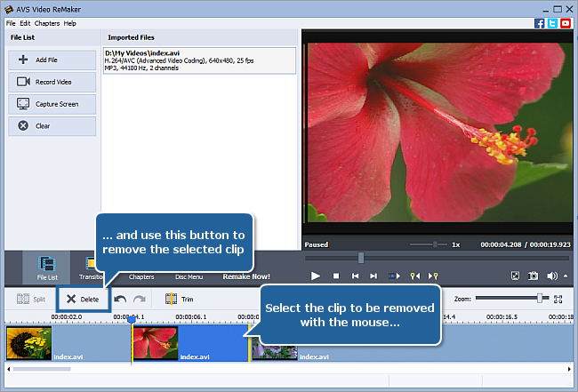Screen dimensions: 578x392
Task: Mute the preview audio
Action: point(552,276)
